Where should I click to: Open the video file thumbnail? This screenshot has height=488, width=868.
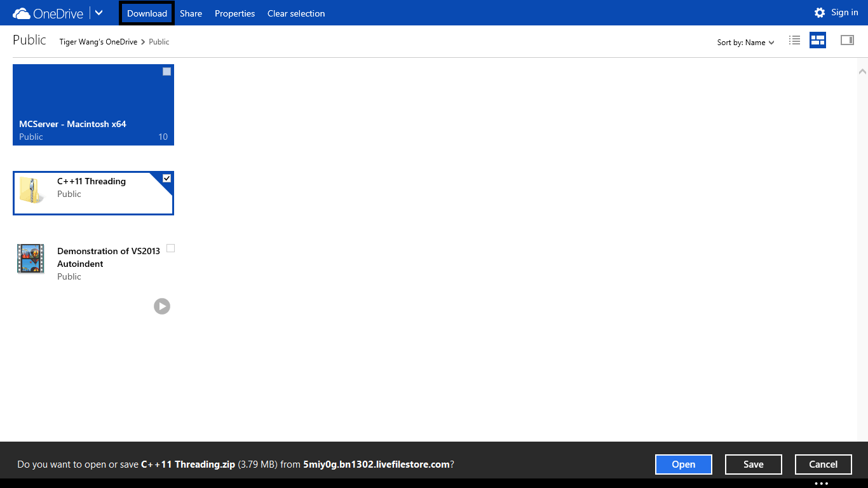click(x=31, y=259)
